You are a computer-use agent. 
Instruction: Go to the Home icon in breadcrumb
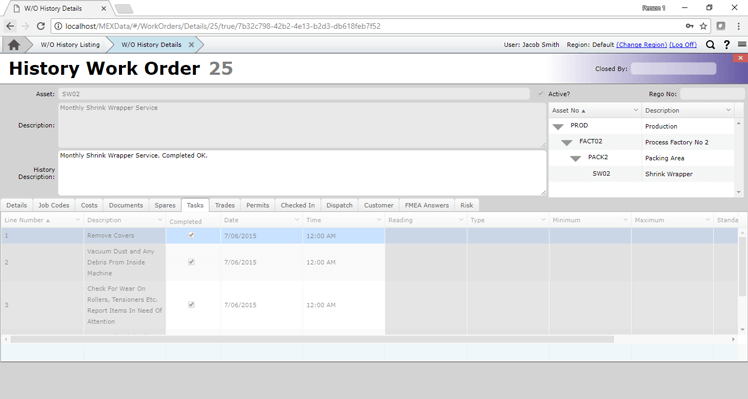pyautogui.click(x=14, y=45)
